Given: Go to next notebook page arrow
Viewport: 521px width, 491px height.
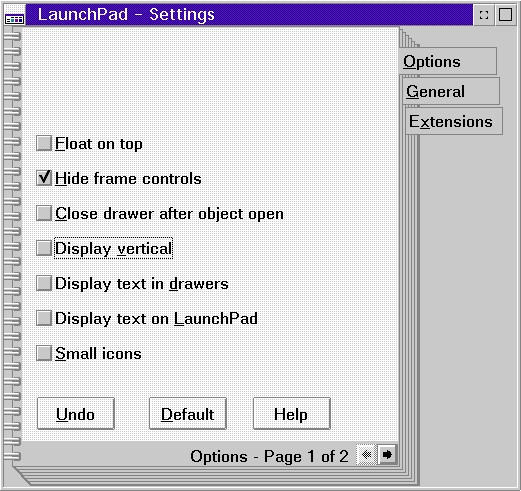Looking at the screenshot, I should 387,454.
